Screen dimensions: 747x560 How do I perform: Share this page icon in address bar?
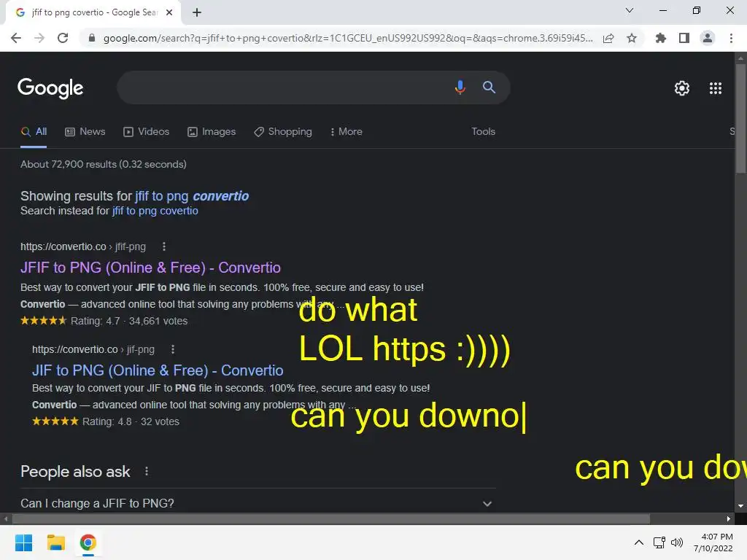[x=608, y=38]
